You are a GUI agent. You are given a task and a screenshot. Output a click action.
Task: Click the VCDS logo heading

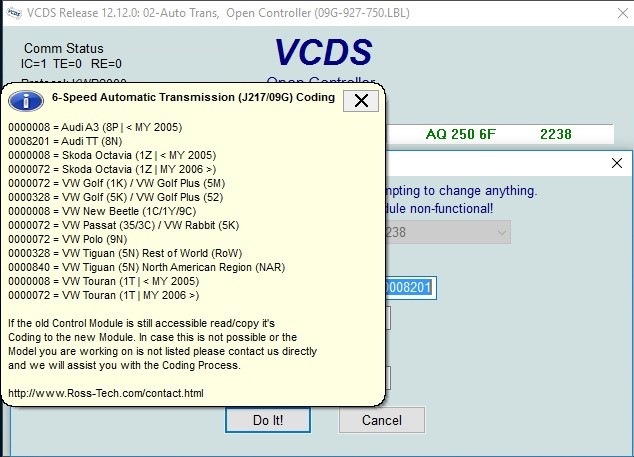323,52
